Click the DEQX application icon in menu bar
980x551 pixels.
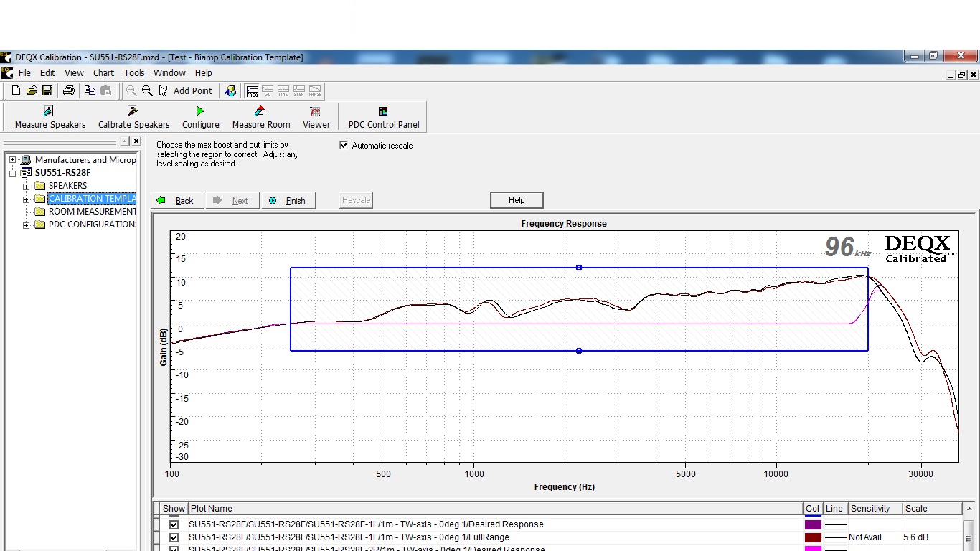point(7,73)
